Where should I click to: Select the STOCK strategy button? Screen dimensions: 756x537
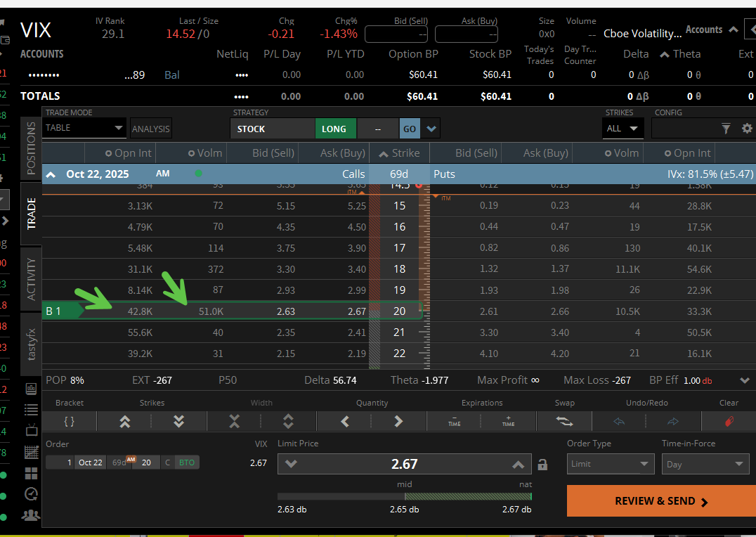tap(273, 129)
